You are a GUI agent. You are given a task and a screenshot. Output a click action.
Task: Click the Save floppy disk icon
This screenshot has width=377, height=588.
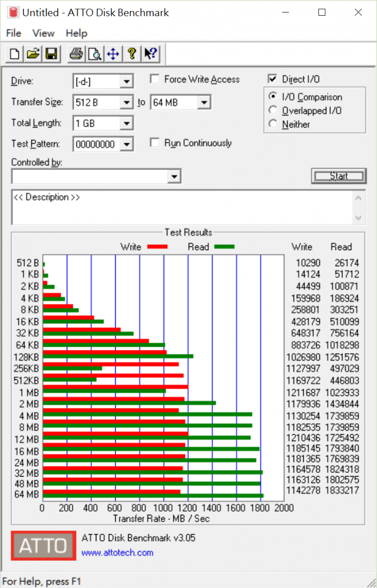tap(51, 54)
